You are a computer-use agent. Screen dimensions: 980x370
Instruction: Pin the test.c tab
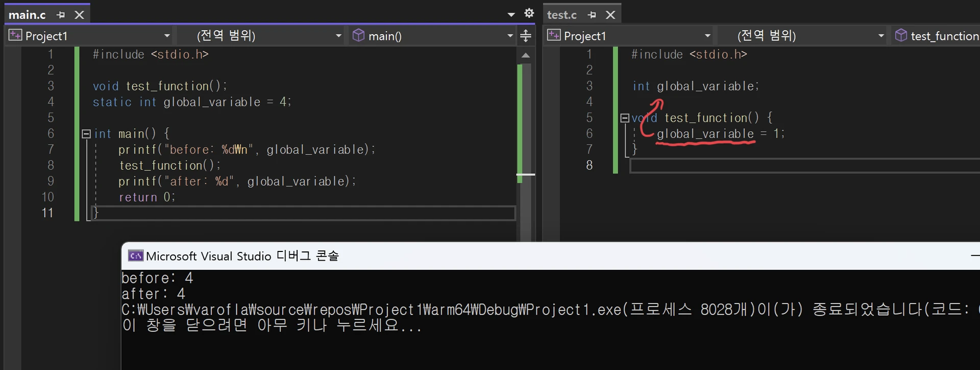[592, 15]
